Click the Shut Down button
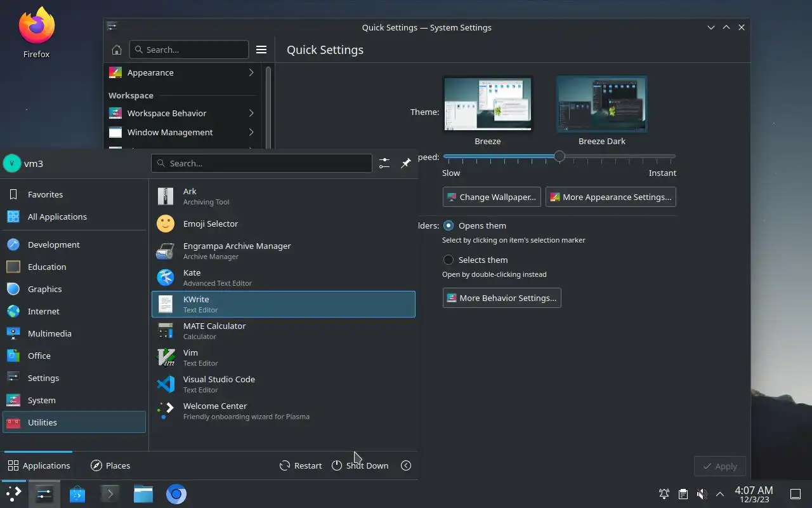Image resolution: width=812 pixels, height=508 pixels. 360,465
